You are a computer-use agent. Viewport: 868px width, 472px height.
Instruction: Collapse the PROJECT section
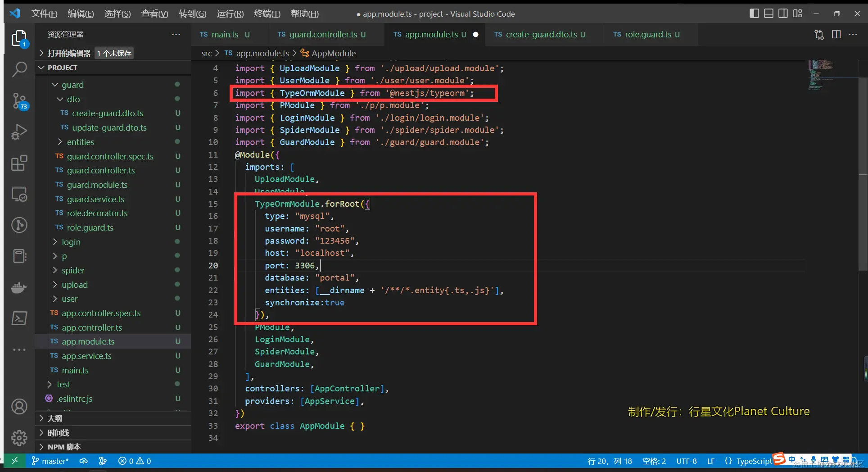(x=113, y=68)
